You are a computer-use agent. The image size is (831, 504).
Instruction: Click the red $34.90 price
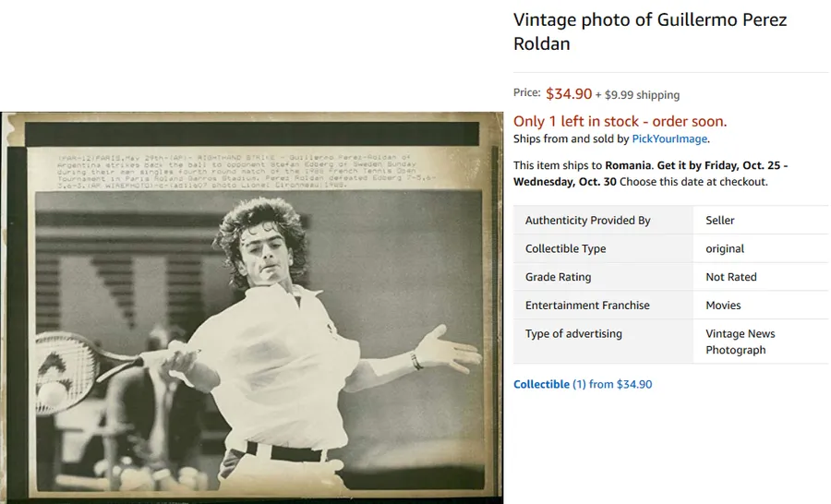[569, 93]
